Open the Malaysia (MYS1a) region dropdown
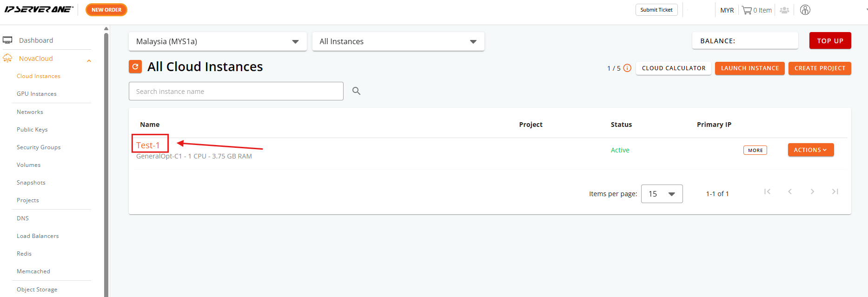This screenshot has height=297, width=868. pos(218,41)
